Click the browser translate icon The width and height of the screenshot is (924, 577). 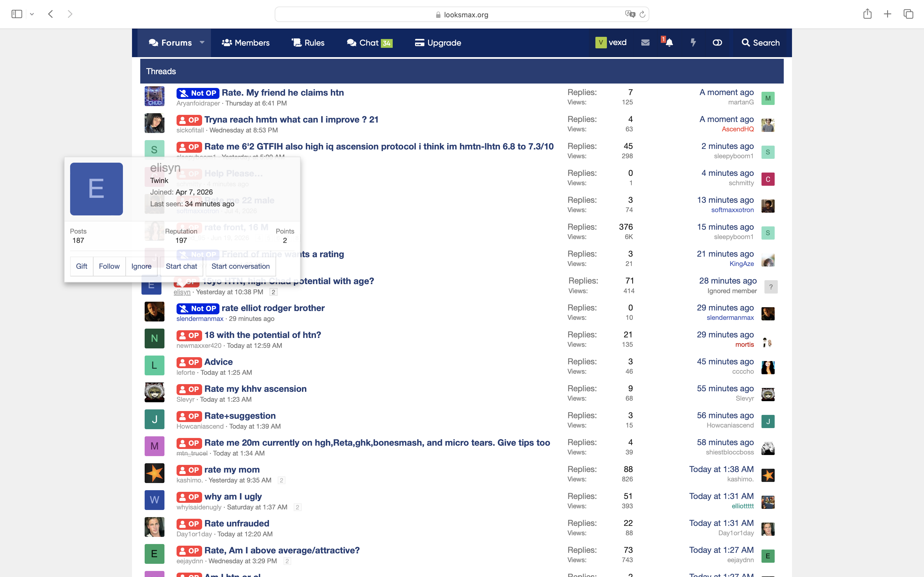click(x=630, y=14)
